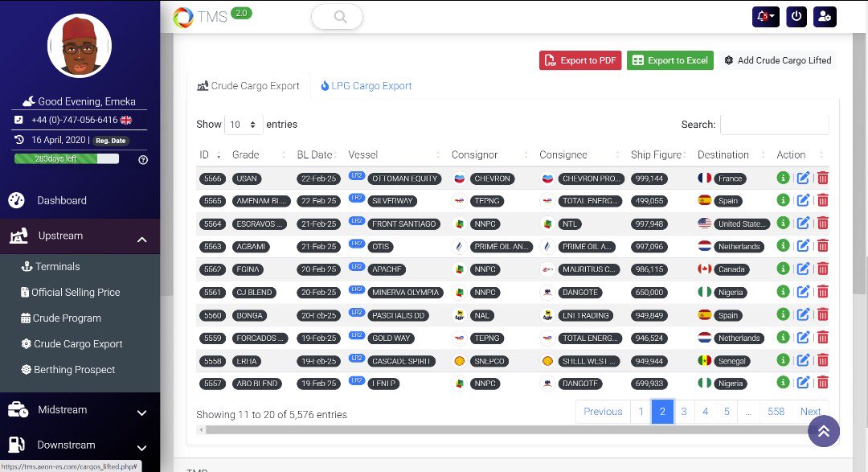Image resolution: width=868 pixels, height=472 pixels.
Task: Go to Previous page
Action: pyautogui.click(x=603, y=412)
